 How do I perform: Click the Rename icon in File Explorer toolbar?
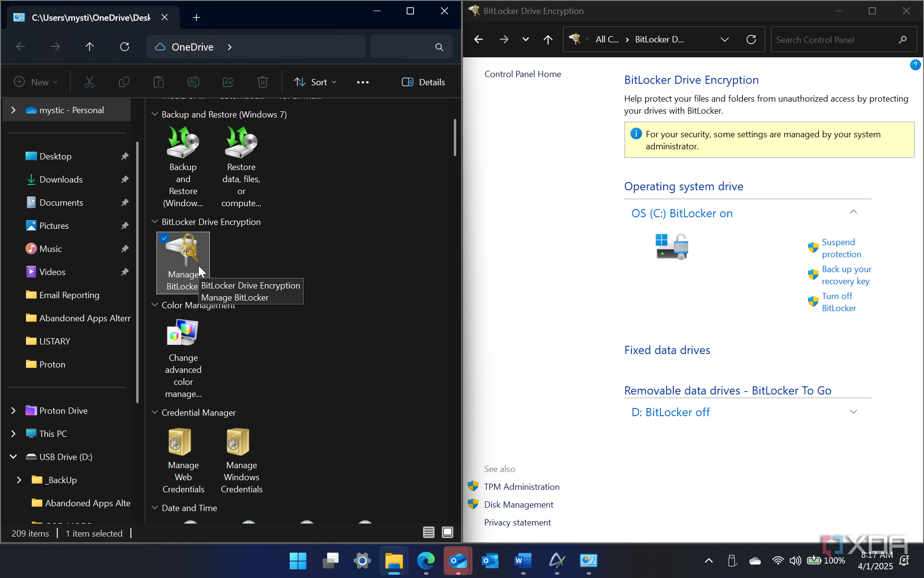pos(193,82)
